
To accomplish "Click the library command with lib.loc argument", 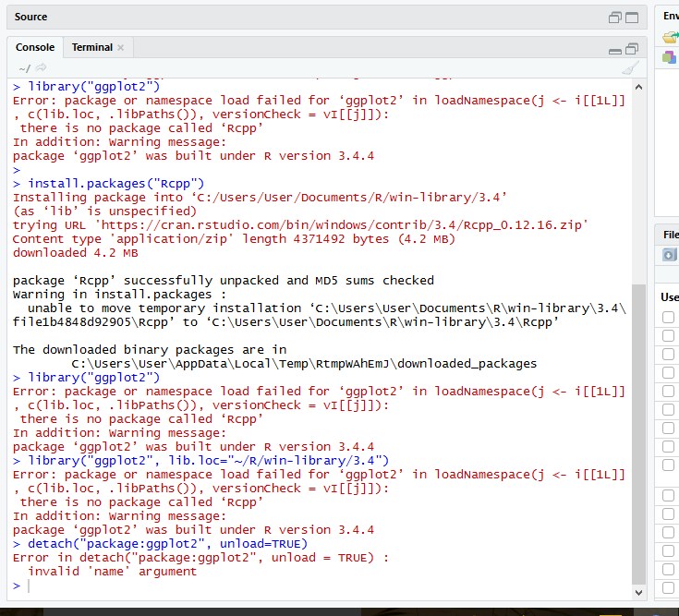I will click(208, 461).
